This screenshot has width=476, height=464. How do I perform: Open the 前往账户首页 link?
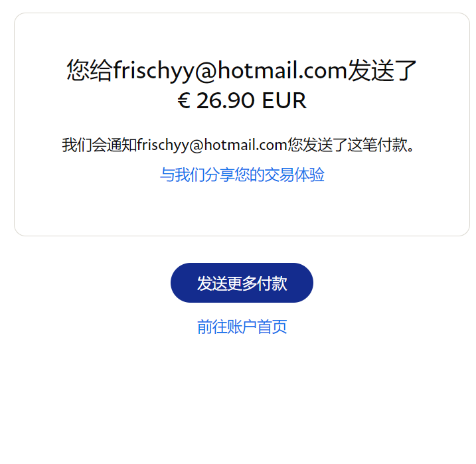point(242,327)
